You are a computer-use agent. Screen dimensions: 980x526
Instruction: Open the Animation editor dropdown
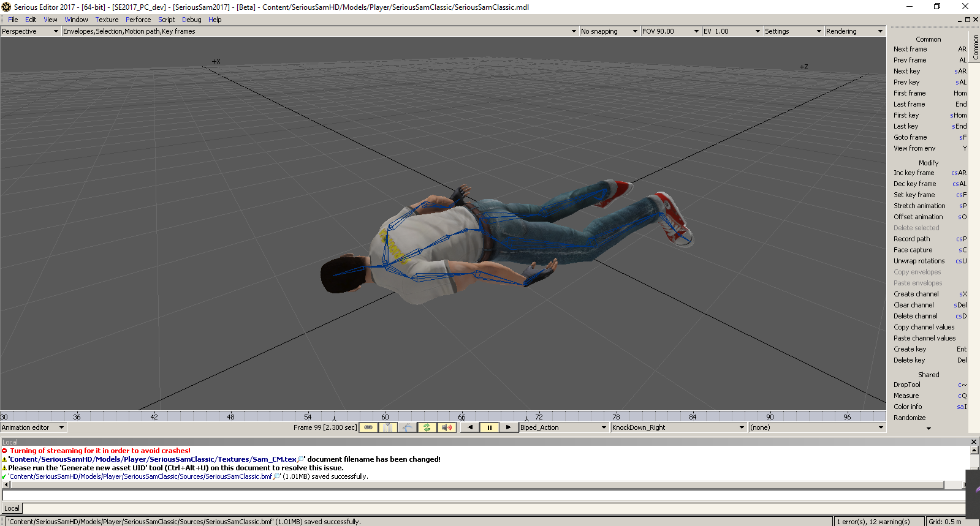(33, 427)
